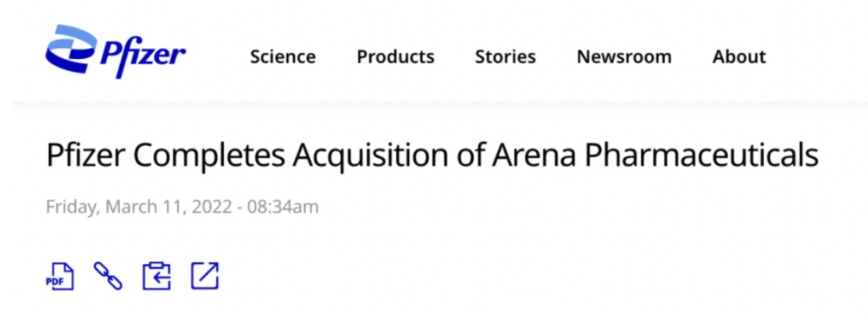Click the gray divider bar below navigation
The image size is (868, 328).
point(434,106)
